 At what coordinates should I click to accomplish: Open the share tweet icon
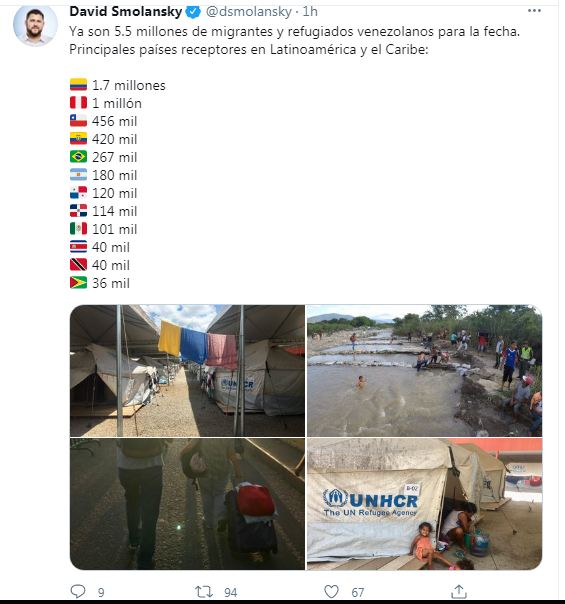coord(459,591)
